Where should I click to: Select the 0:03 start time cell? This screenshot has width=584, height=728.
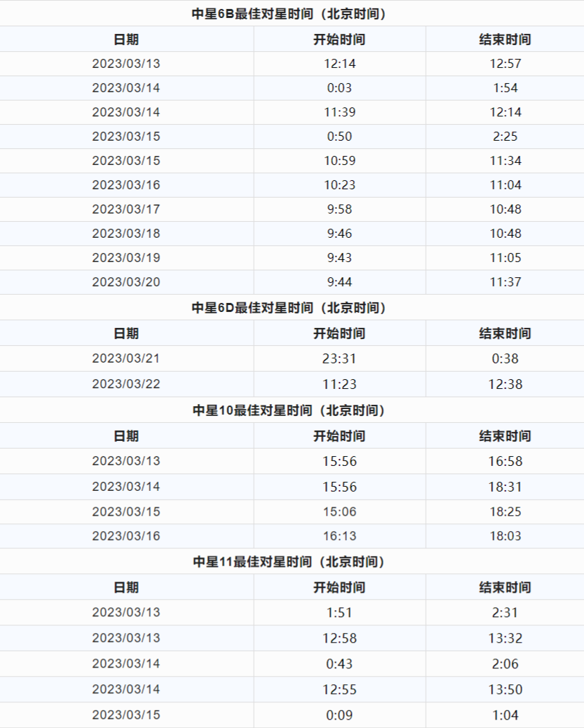click(339, 88)
